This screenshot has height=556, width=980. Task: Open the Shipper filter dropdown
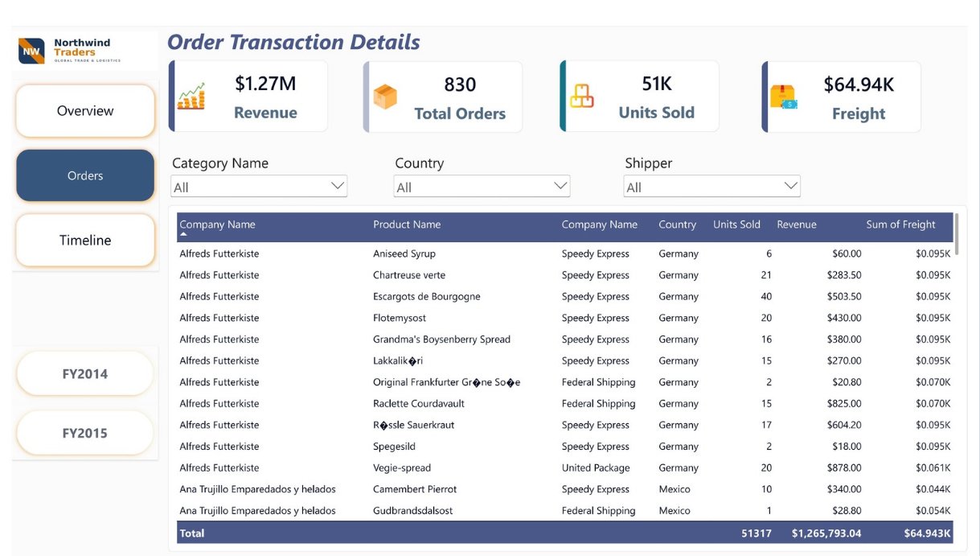[x=712, y=187]
